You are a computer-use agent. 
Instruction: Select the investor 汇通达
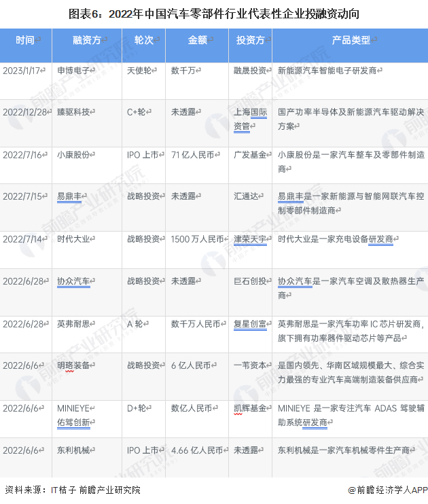(246, 196)
